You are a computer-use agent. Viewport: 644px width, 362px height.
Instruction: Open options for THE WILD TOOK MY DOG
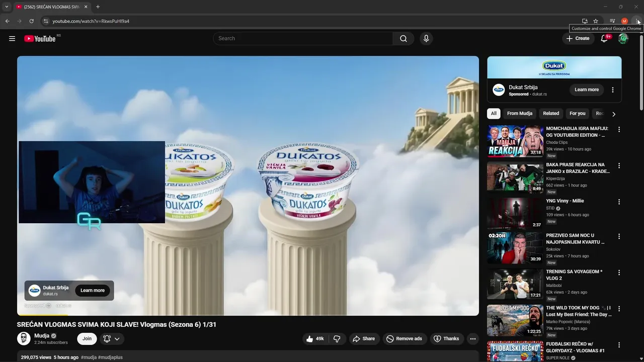[x=619, y=309]
